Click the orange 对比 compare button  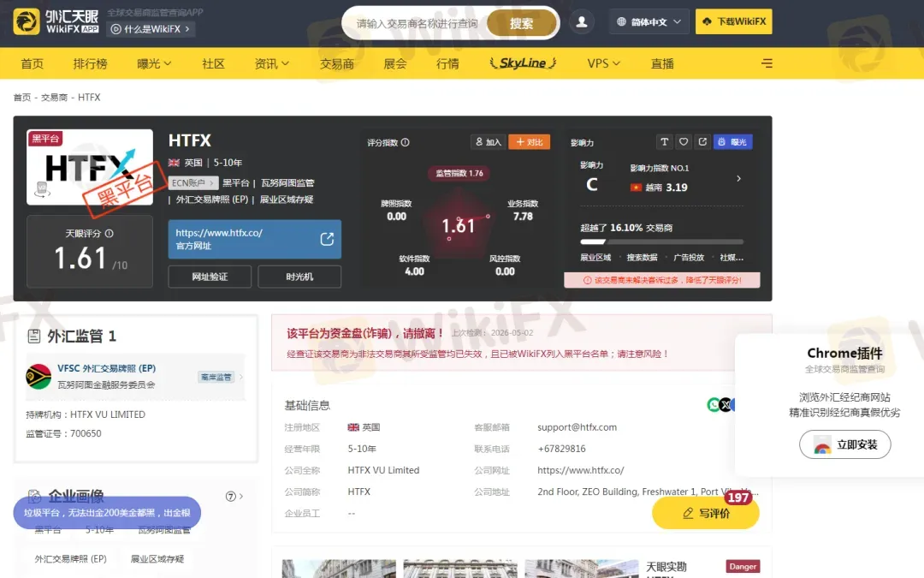(530, 142)
